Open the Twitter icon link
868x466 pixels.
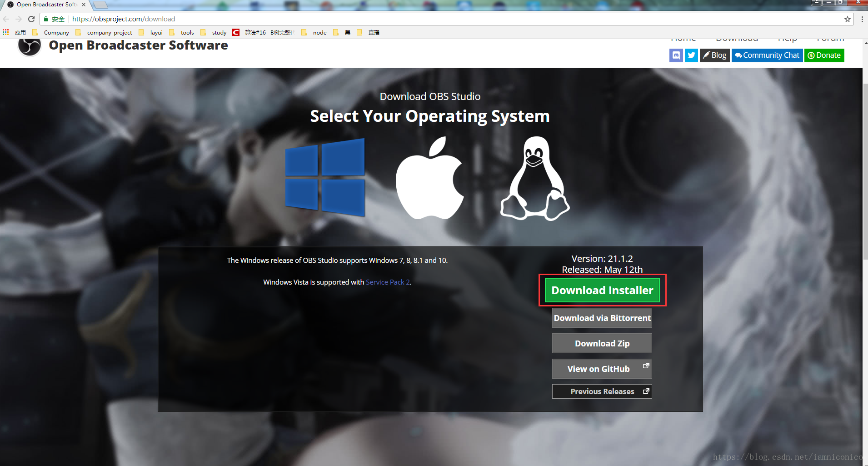point(691,55)
